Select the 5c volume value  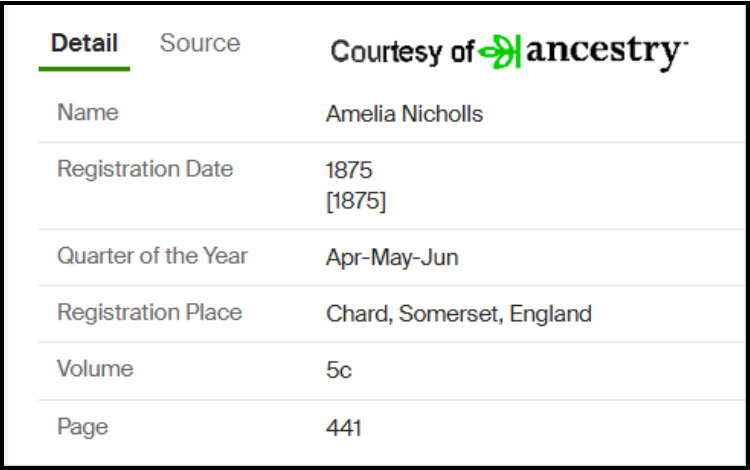339,370
